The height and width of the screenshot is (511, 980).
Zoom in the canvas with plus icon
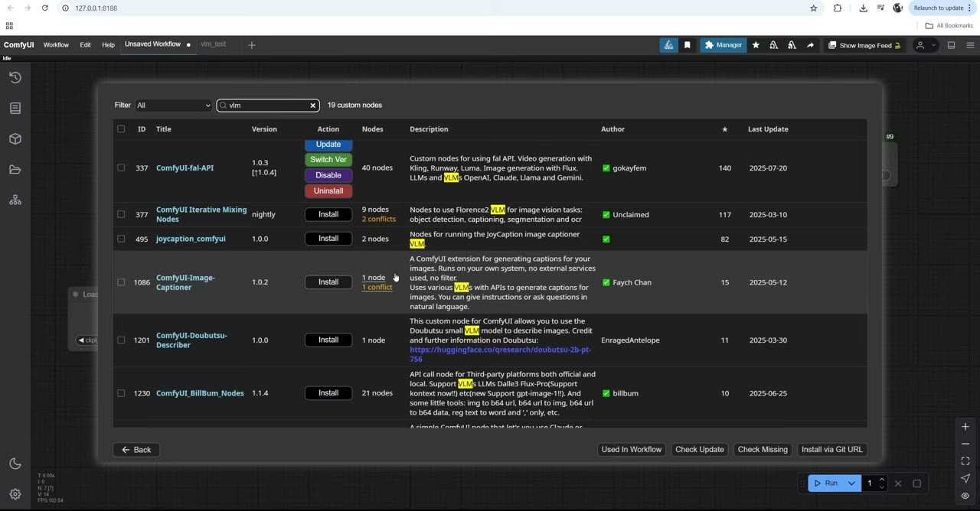point(965,427)
